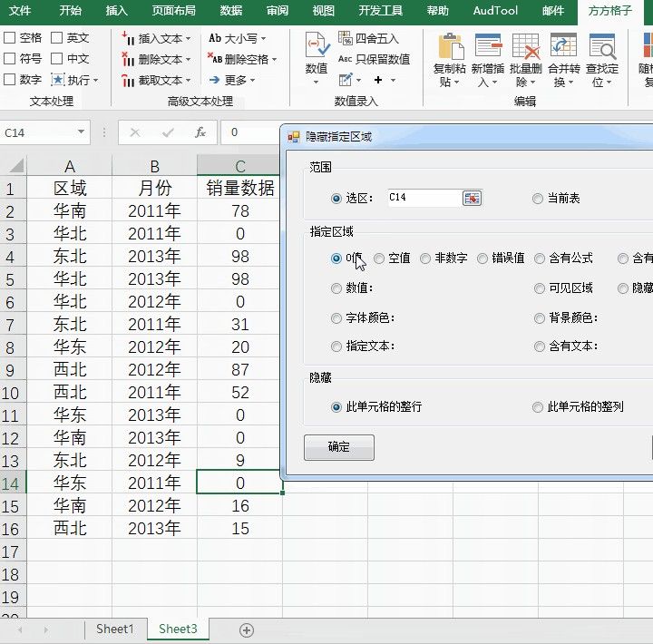Screen dimensions: 653x644
Task: Click the 插入文本 tool
Action: tap(156, 39)
